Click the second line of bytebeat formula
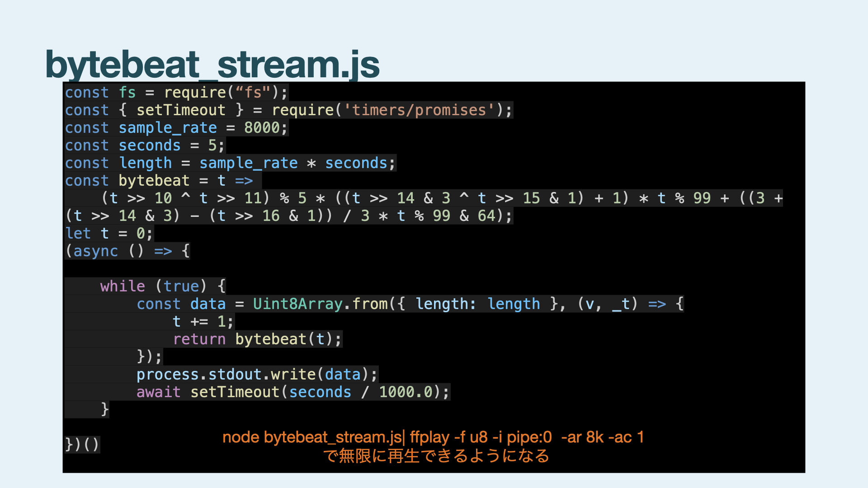This screenshot has height=488, width=868. pyautogui.click(x=289, y=216)
